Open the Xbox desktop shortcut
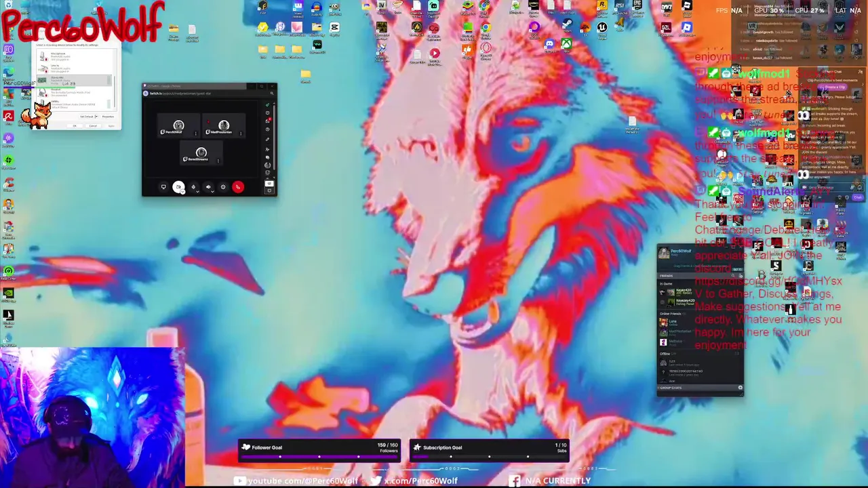 tap(567, 45)
